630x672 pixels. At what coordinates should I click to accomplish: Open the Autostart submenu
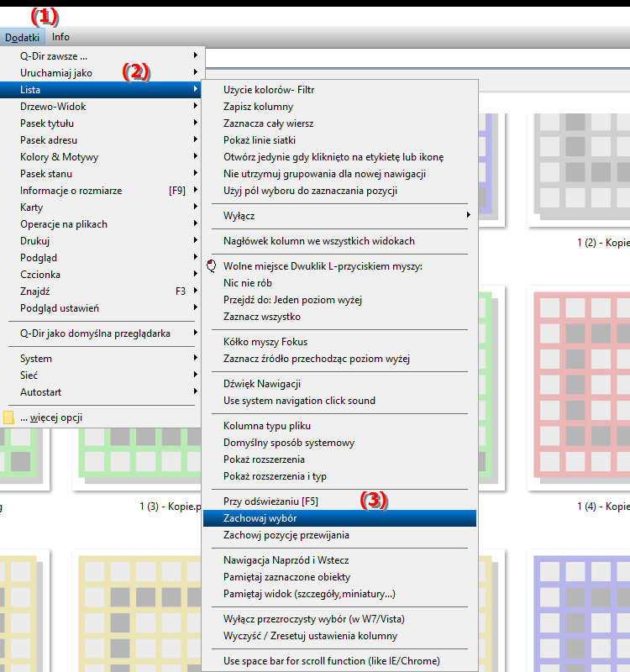pos(102,392)
